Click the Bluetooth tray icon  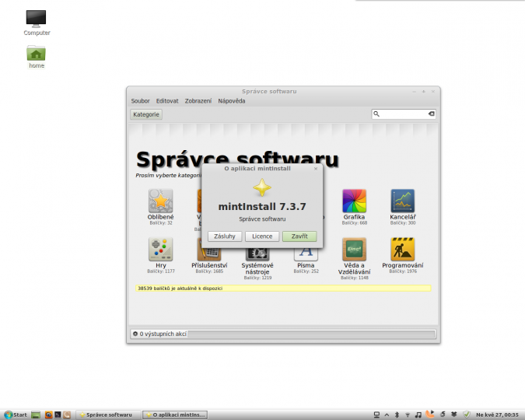pos(397,415)
